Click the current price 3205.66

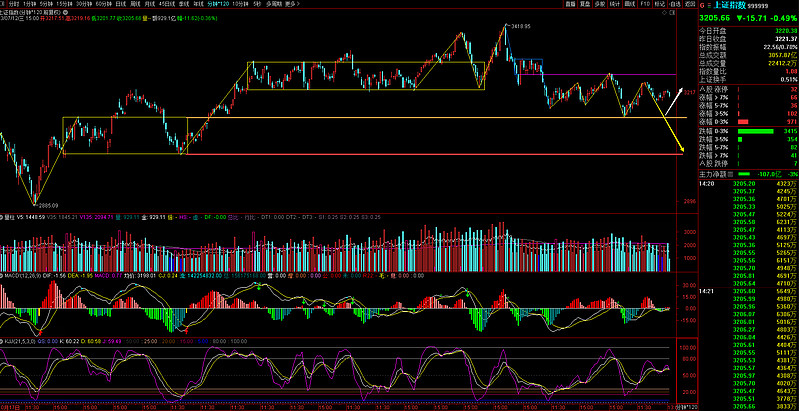(x=714, y=18)
